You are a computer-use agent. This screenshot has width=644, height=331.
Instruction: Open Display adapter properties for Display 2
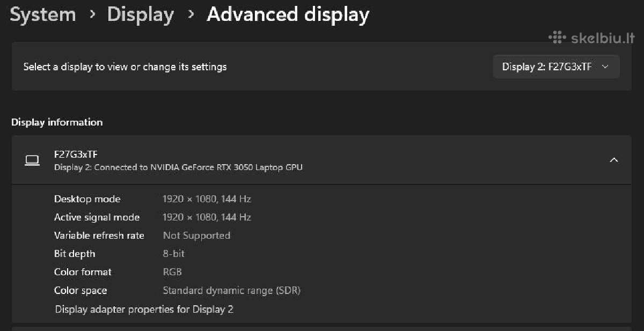[x=144, y=310]
